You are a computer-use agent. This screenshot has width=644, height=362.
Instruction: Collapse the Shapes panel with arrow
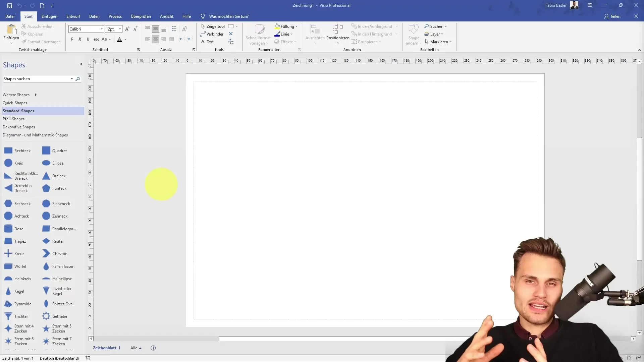point(81,64)
